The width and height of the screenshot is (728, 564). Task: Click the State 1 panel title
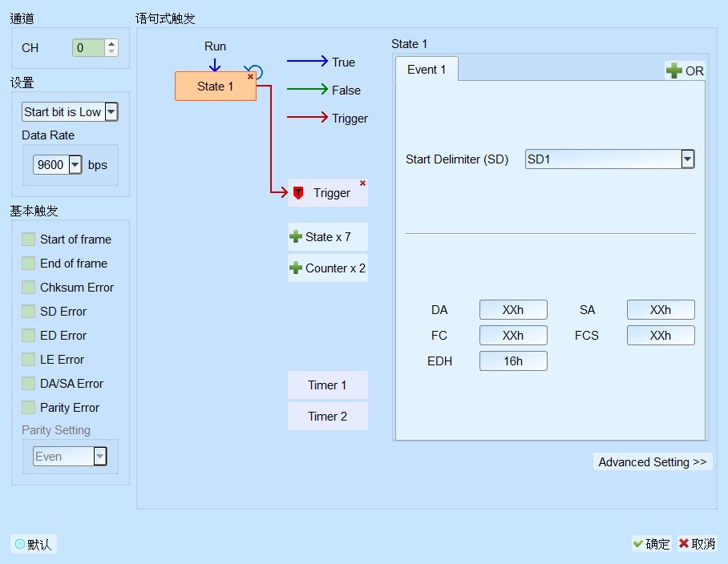pyautogui.click(x=409, y=44)
